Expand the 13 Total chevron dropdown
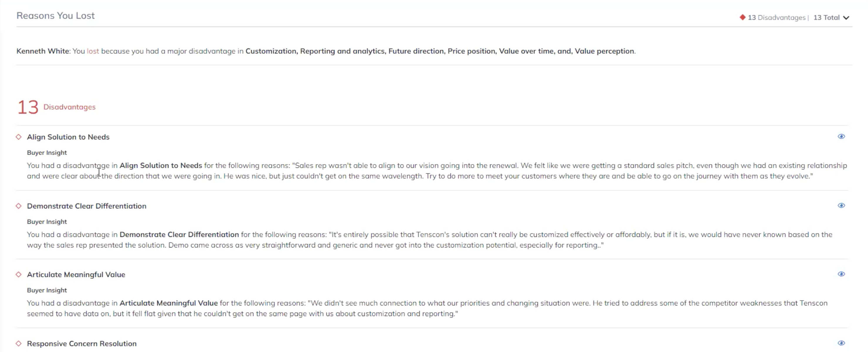 pyautogui.click(x=846, y=18)
